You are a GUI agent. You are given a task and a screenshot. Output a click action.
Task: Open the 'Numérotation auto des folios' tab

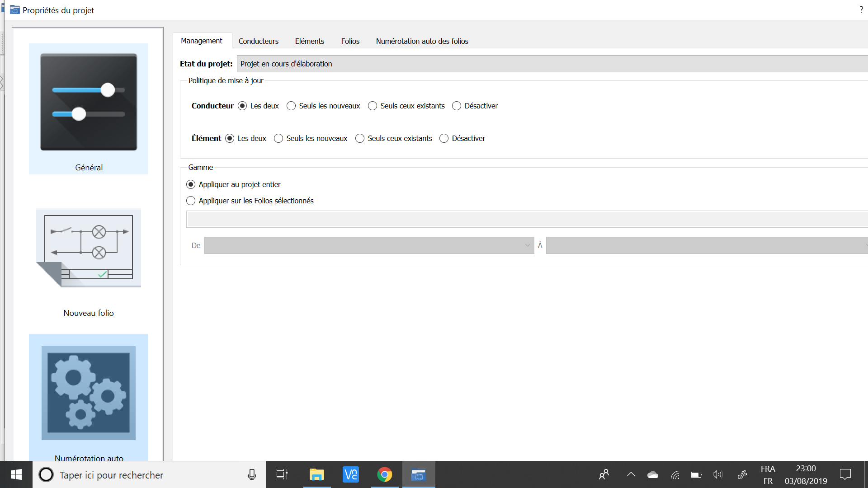click(422, 41)
